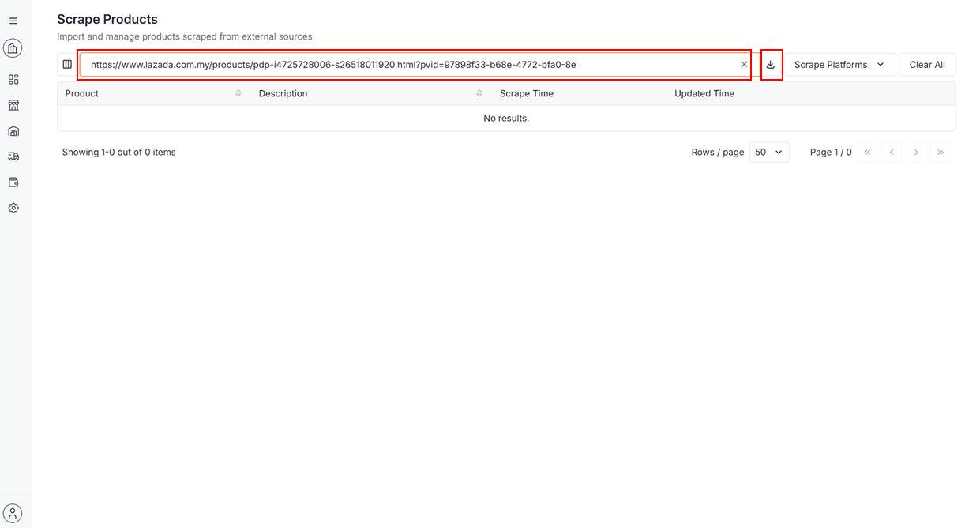The image size is (980, 528).
Task: Sort by the Description column arrows
Action: tap(479, 93)
